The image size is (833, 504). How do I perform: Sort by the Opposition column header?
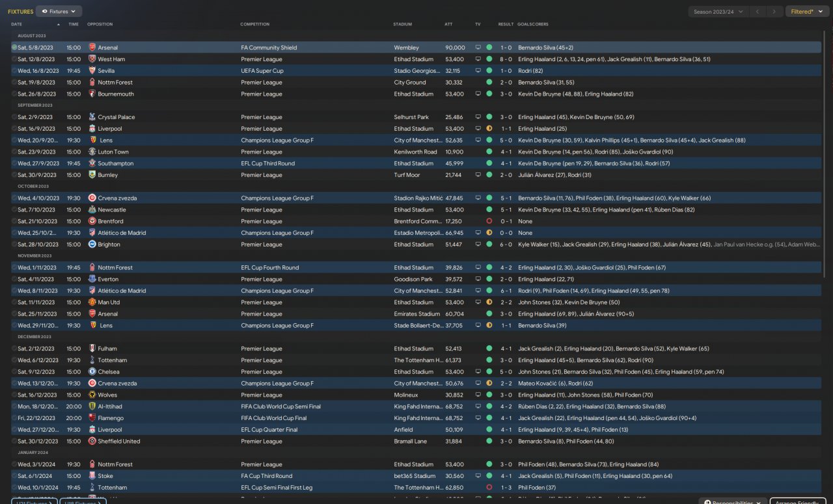(x=100, y=24)
